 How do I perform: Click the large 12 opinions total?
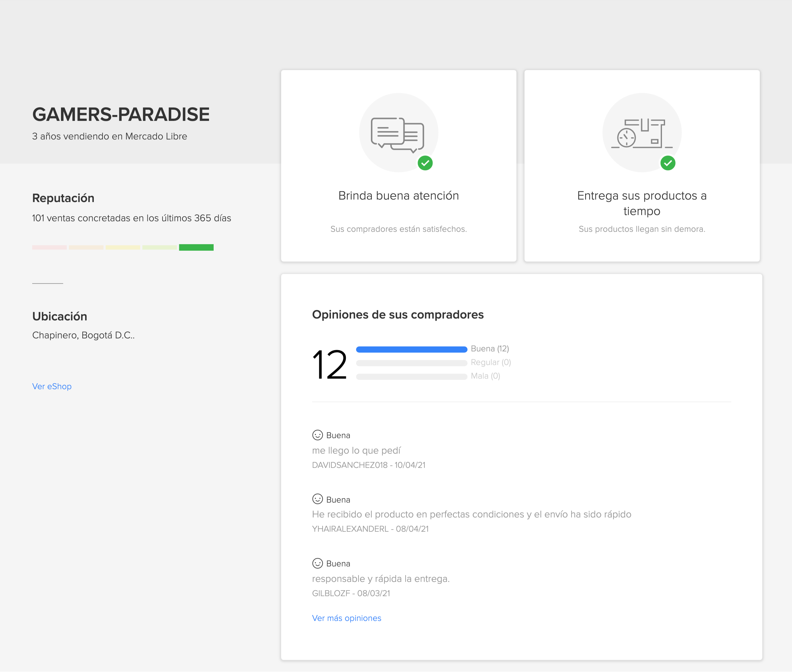[329, 364]
